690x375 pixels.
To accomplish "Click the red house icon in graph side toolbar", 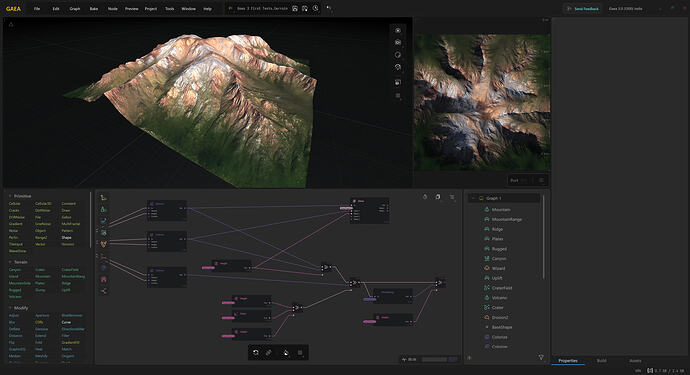I will (x=103, y=279).
